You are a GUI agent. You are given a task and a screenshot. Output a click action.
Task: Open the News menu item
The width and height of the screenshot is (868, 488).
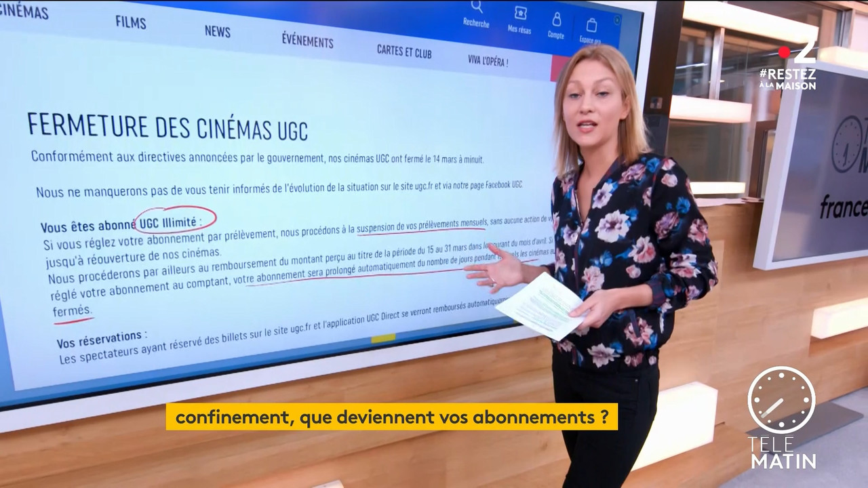[218, 31]
